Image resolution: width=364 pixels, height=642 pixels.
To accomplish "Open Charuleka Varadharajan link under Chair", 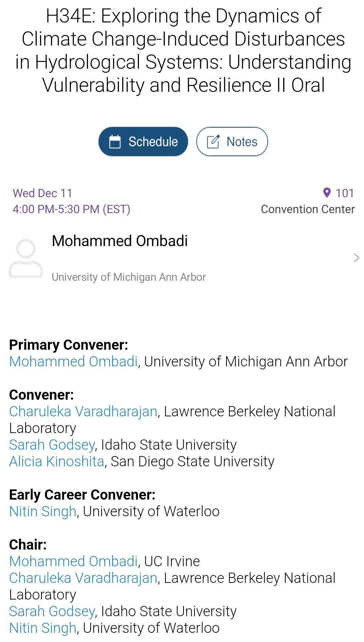I will click(83, 578).
